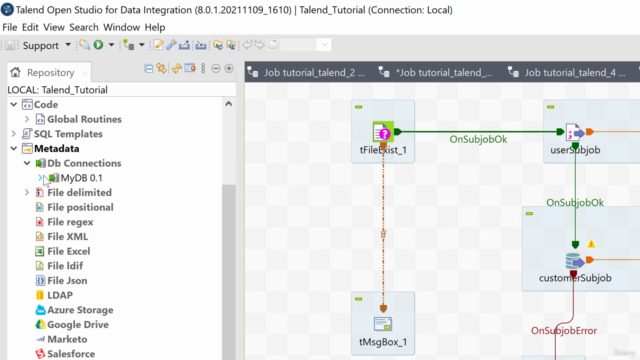Open the Run button dropdown arrow

pos(111,45)
